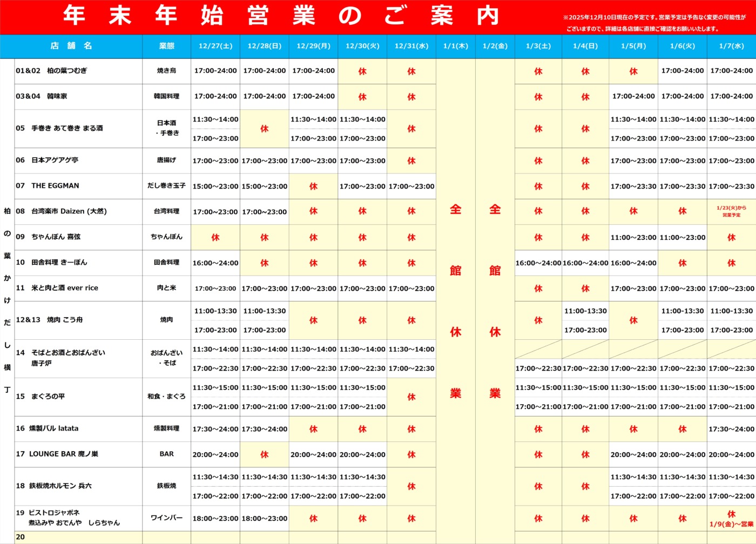Image resolution: width=756 pixels, height=544 pixels.
Task: Select the 1/1(木) date header
Action: coord(455,46)
